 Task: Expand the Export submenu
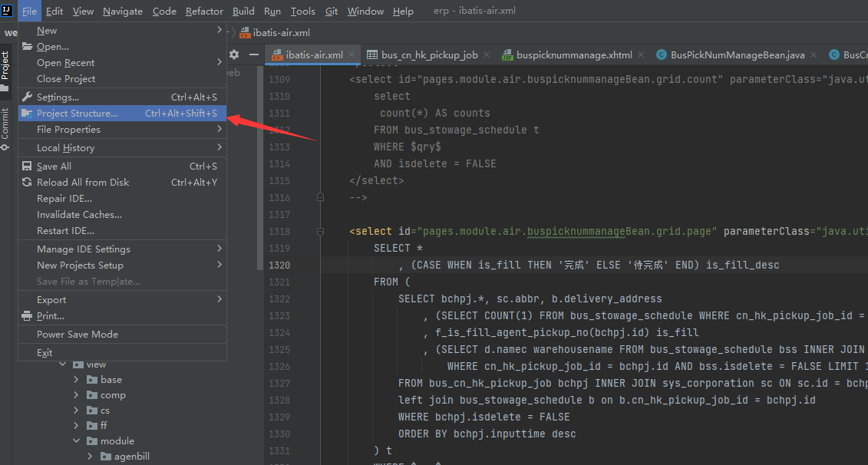pyautogui.click(x=219, y=299)
